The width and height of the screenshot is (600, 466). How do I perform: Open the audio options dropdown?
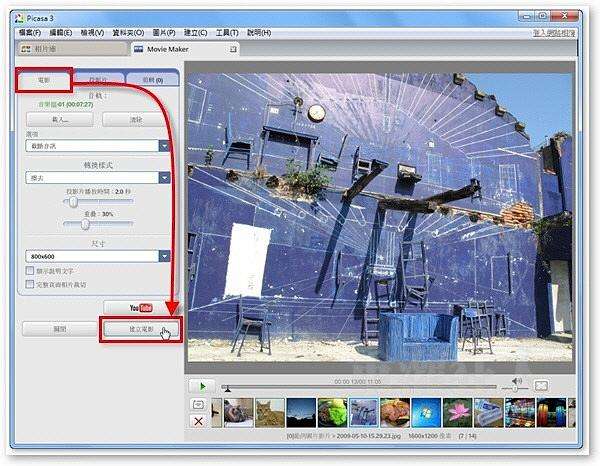[165, 146]
